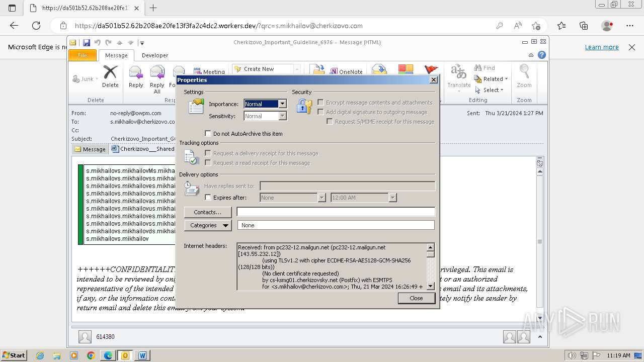Screen dimensions: 644x362
Task: Add this page to favorites star icon
Action: click(x=536, y=26)
